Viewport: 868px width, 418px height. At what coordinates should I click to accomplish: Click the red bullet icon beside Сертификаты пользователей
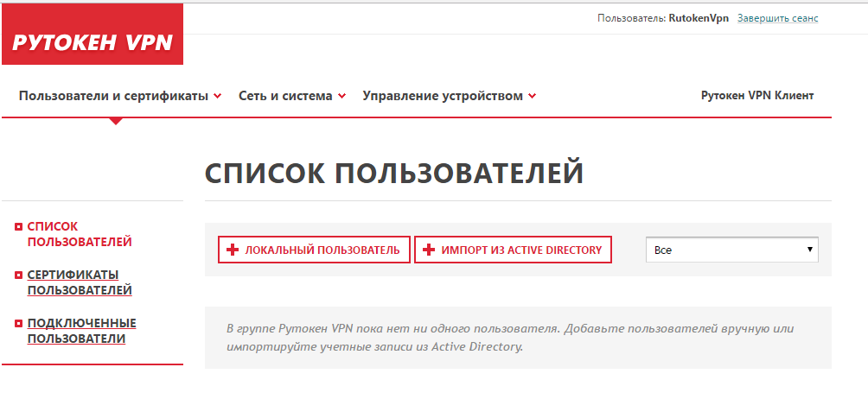18,275
